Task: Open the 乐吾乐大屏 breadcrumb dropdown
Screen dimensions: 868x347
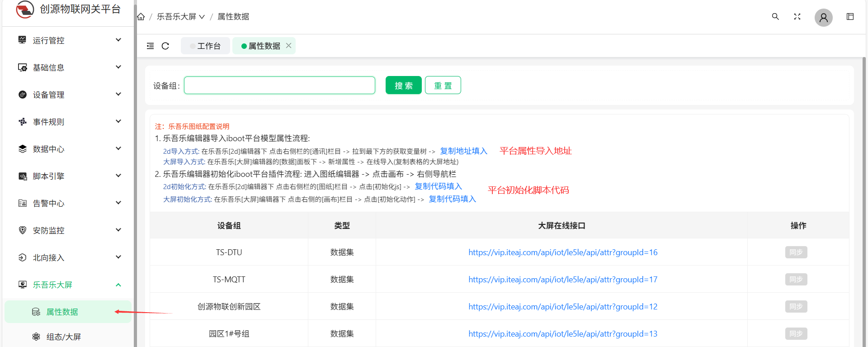Action: [x=180, y=17]
